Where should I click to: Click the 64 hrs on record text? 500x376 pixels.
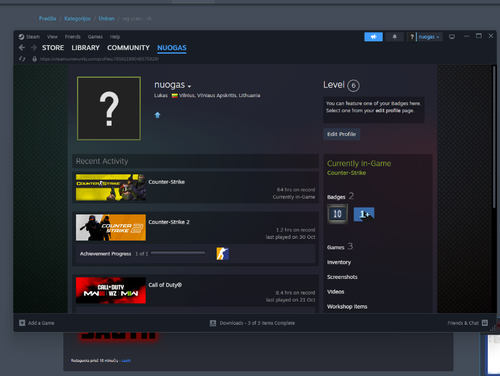296,190
